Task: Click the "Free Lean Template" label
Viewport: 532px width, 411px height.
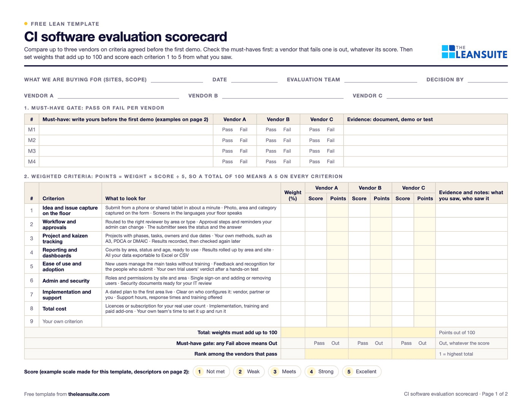Action: click(65, 24)
